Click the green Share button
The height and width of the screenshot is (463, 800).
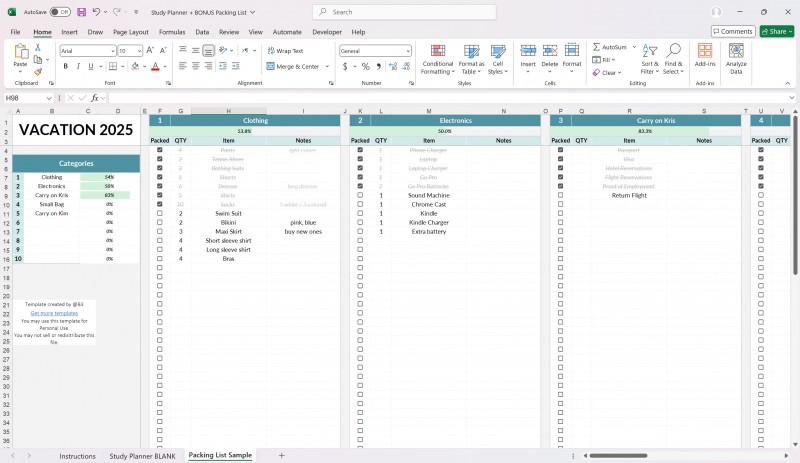click(777, 31)
